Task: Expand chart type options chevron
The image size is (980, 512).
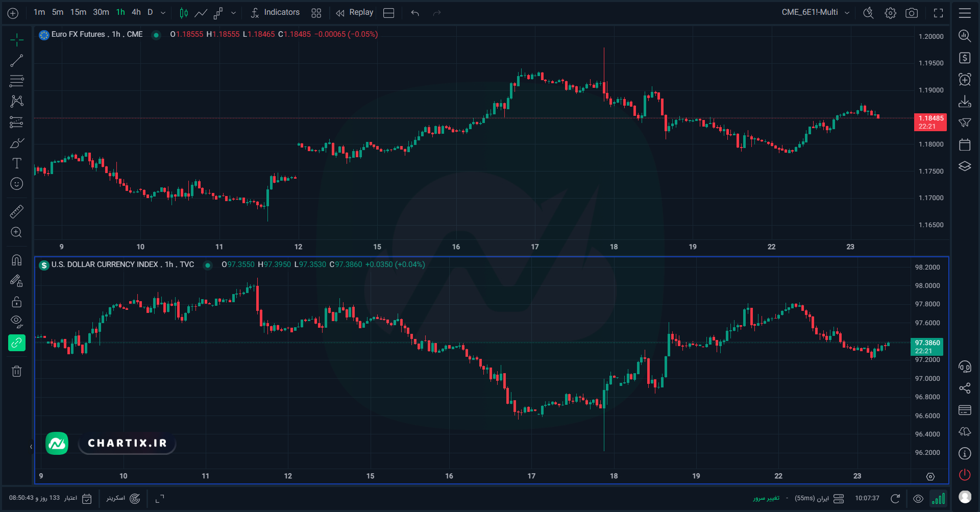Action: [233, 13]
